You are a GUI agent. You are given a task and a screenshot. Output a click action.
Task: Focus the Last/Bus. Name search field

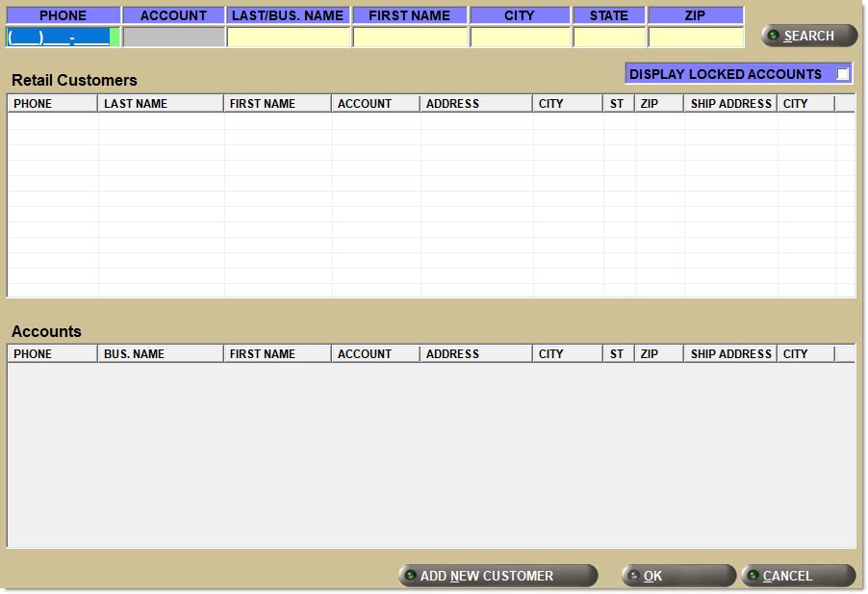[288, 38]
